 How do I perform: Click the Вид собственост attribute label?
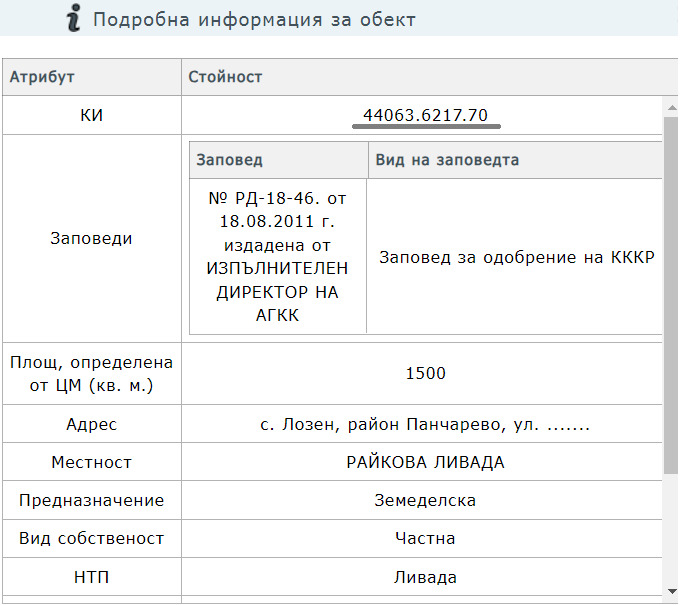coord(92,538)
